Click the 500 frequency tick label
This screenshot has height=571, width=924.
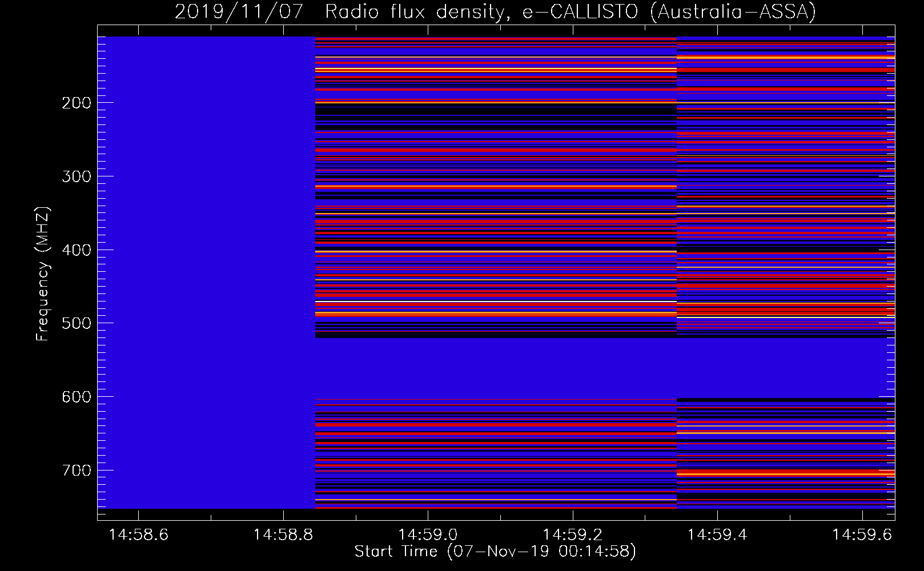click(77, 323)
